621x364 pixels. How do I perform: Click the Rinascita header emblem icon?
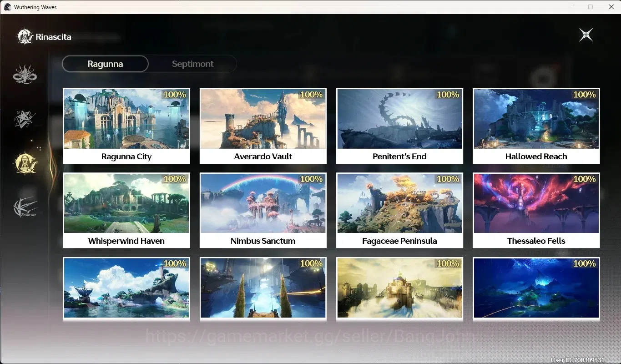click(x=25, y=37)
